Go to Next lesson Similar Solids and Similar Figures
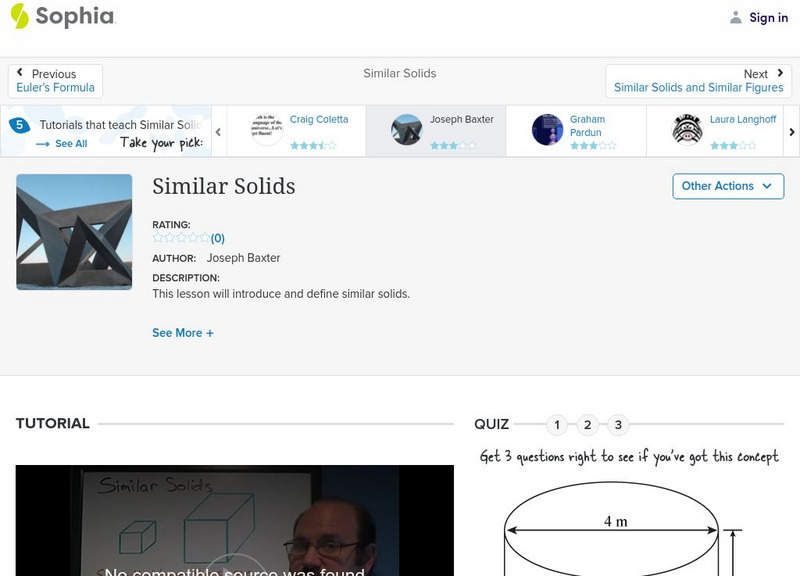800x576 pixels. pos(698,81)
